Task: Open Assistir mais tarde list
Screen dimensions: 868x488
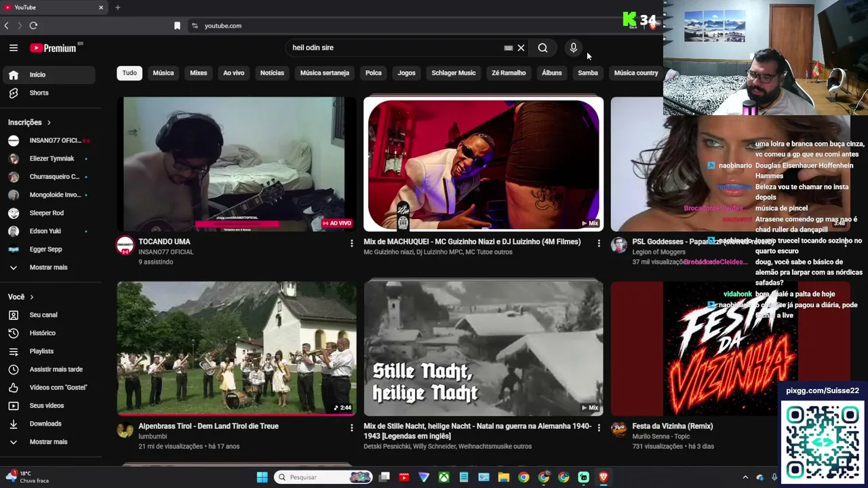Action: tap(47, 369)
